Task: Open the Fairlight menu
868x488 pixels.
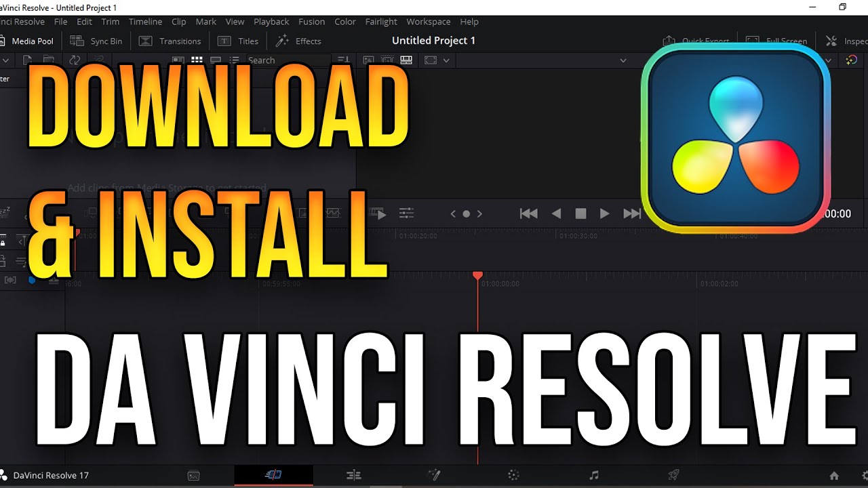Action: 381,22
